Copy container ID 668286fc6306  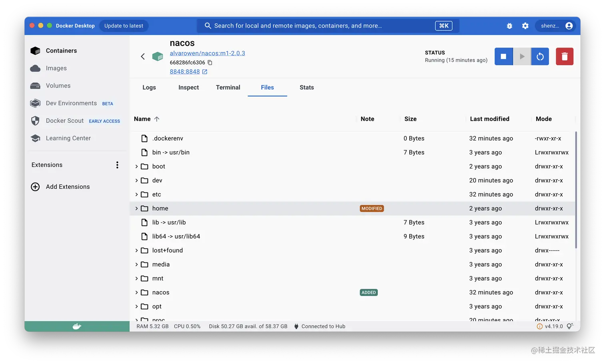point(210,62)
